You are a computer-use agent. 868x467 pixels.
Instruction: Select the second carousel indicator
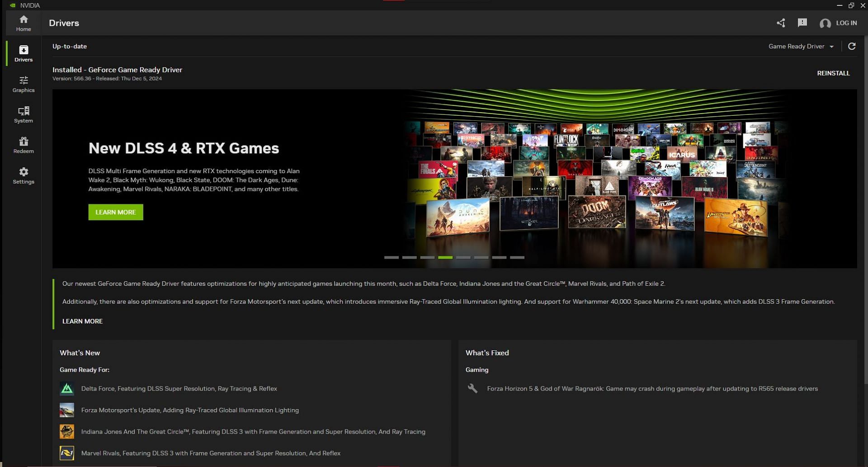409,257
